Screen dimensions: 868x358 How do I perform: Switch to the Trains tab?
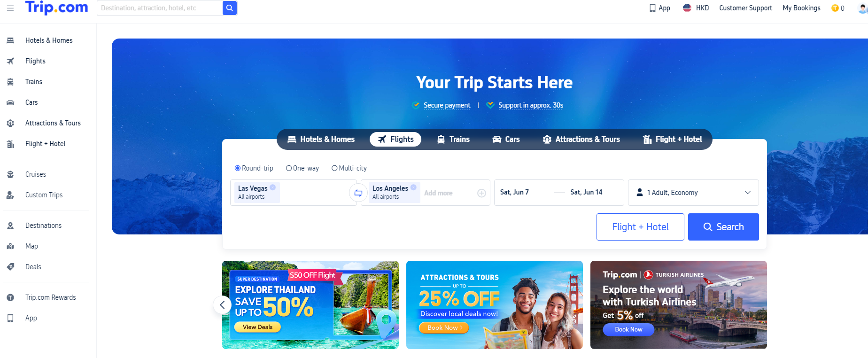click(x=454, y=139)
